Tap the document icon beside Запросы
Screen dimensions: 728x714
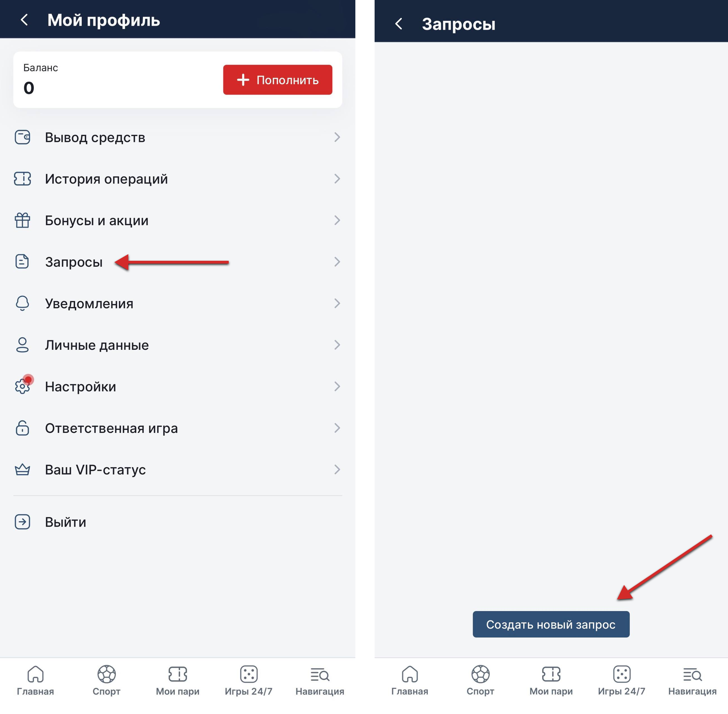(x=22, y=262)
